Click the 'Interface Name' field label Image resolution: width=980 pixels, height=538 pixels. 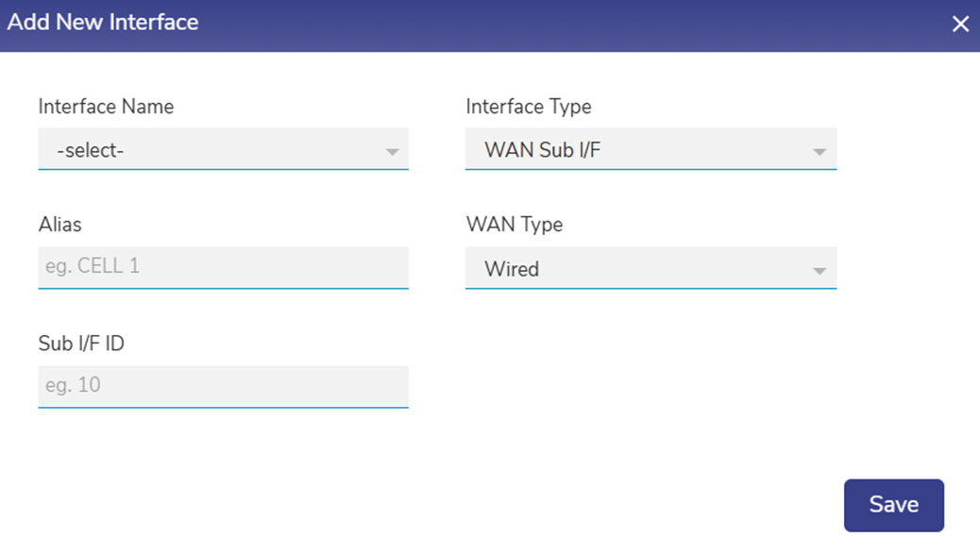point(106,107)
